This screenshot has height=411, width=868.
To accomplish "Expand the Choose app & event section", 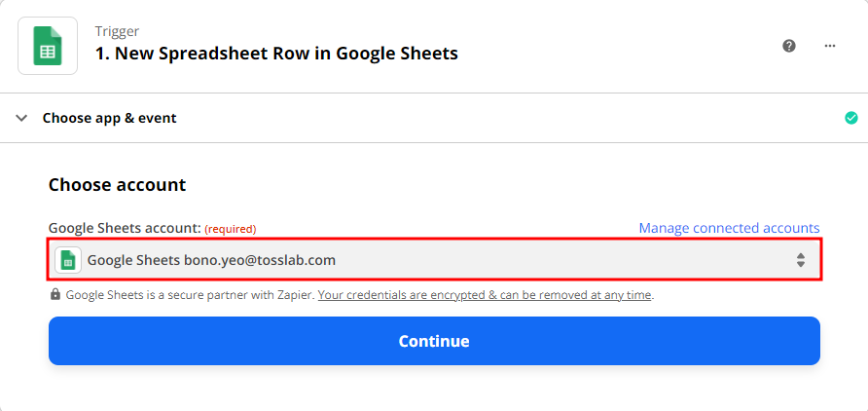I will 109,118.
